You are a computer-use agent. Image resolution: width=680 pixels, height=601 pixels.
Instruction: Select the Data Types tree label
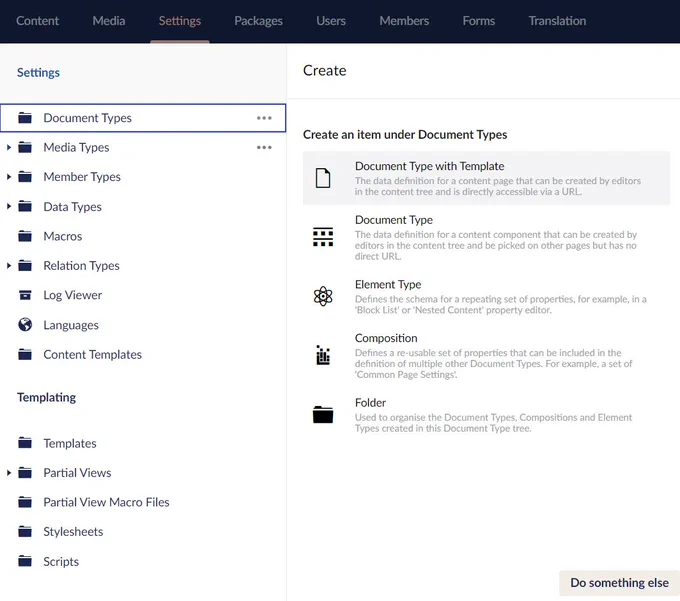(72, 206)
